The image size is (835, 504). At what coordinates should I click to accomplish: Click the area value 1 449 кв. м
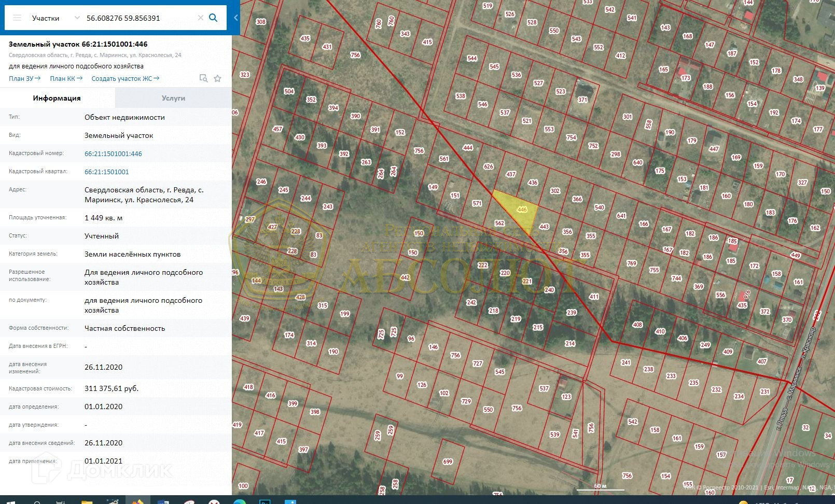coord(104,218)
